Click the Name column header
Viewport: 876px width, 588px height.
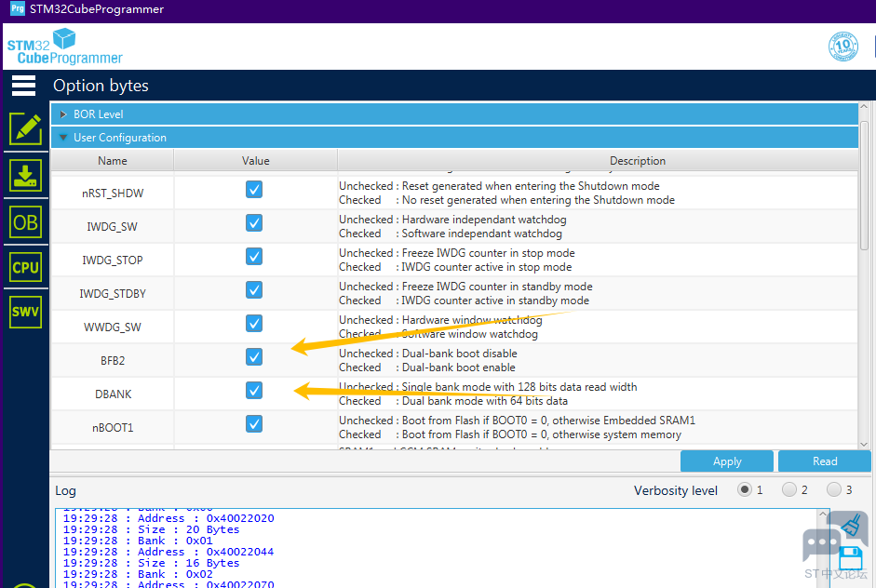pos(113,161)
